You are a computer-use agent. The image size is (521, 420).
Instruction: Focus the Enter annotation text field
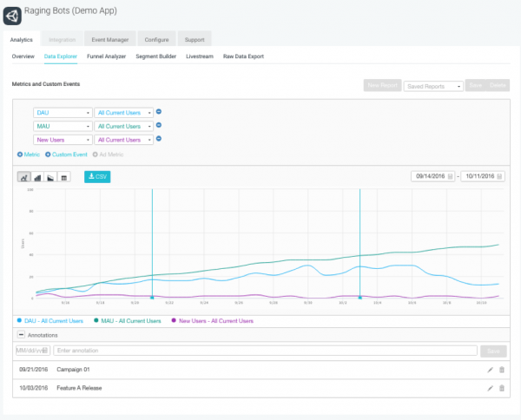pyautogui.click(x=265, y=351)
